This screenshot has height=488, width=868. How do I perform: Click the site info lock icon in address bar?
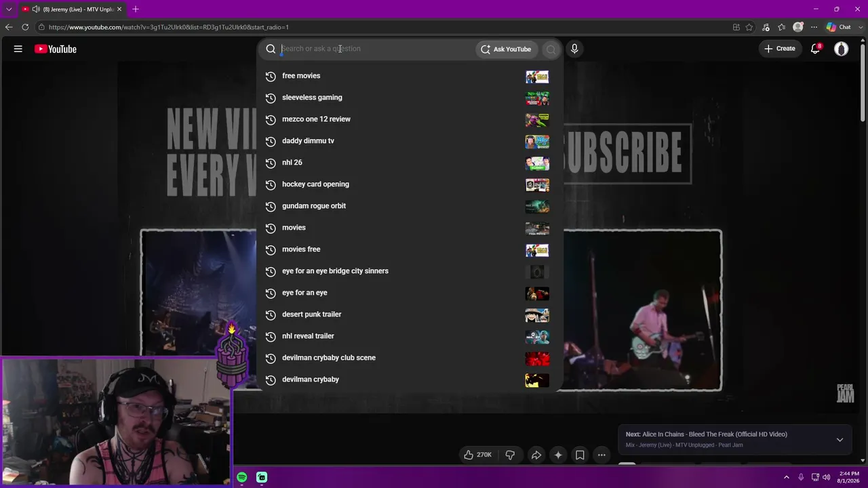pos(41,27)
